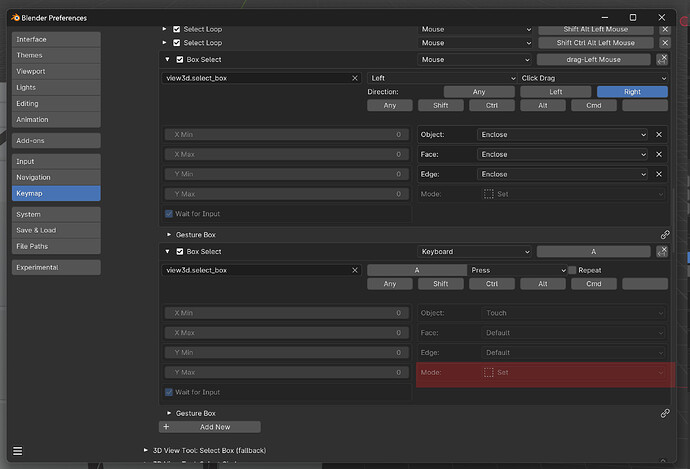Enable the Repeat checkbox
Screen dimensions: 690x469
572,270
